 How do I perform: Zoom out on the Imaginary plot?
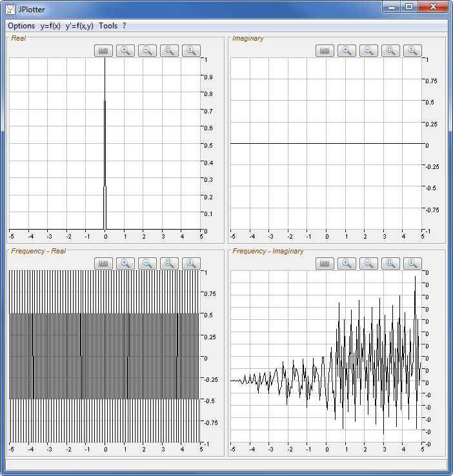pos(368,50)
